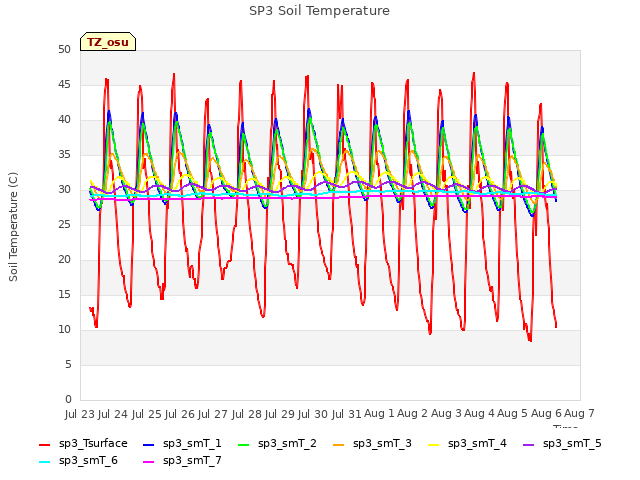Click the orange sp3_smT_3 legend swatch
The height and width of the screenshot is (480, 640).
click(x=339, y=444)
